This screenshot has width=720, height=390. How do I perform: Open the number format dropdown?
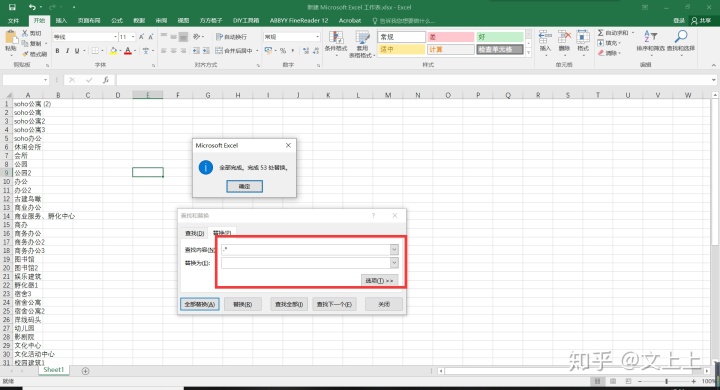point(317,37)
